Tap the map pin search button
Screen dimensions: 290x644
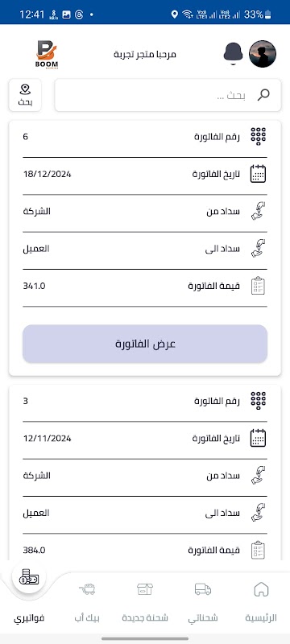pyautogui.click(x=25, y=95)
